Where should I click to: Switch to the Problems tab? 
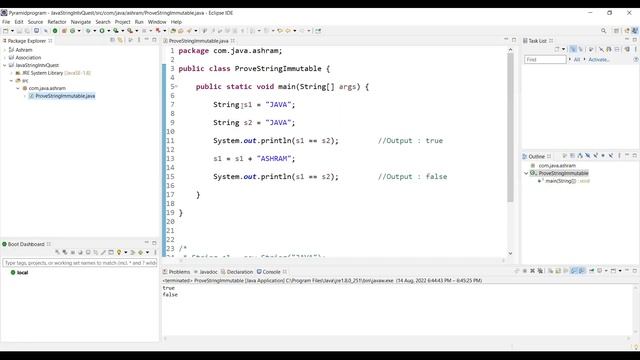tap(176, 271)
